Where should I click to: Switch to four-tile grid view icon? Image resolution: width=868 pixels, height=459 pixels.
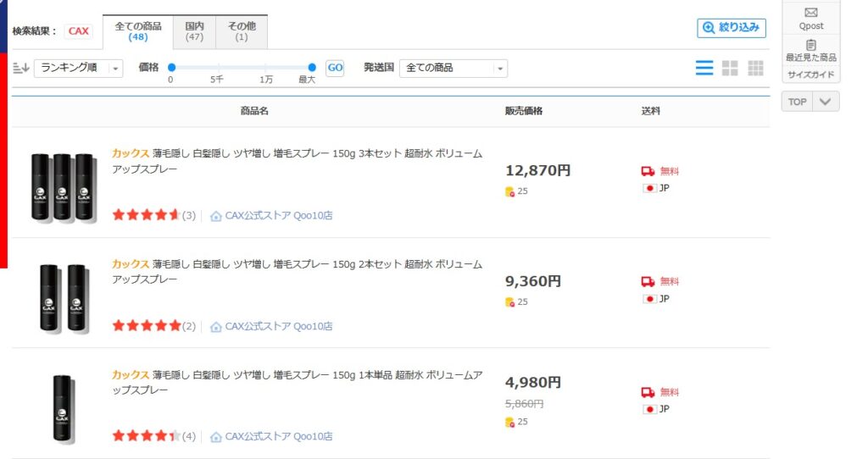click(x=730, y=68)
